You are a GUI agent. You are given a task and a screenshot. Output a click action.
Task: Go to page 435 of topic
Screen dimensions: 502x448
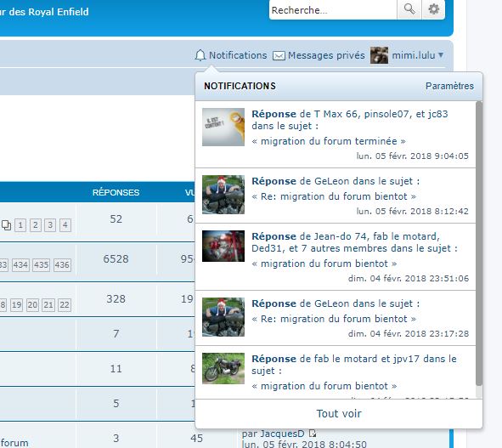click(x=41, y=265)
